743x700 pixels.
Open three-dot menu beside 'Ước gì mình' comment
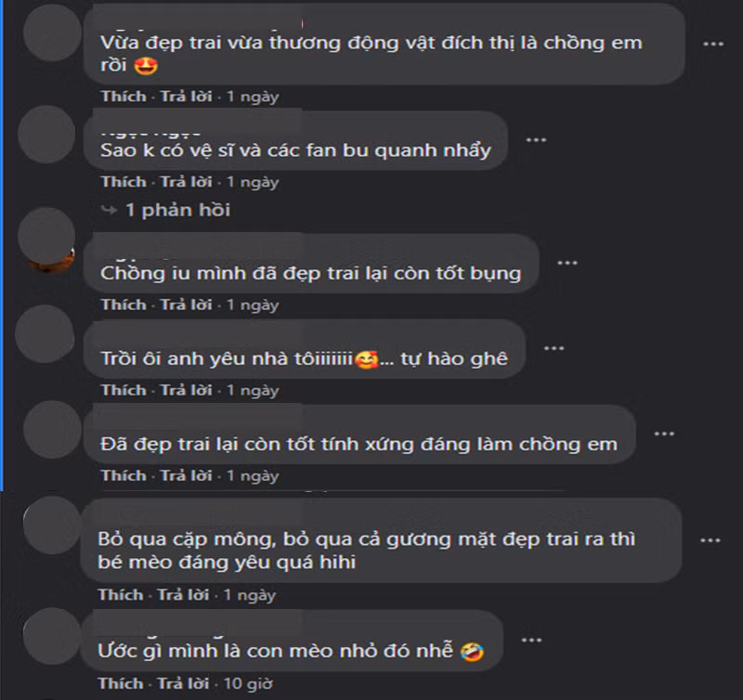[x=531, y=641]
